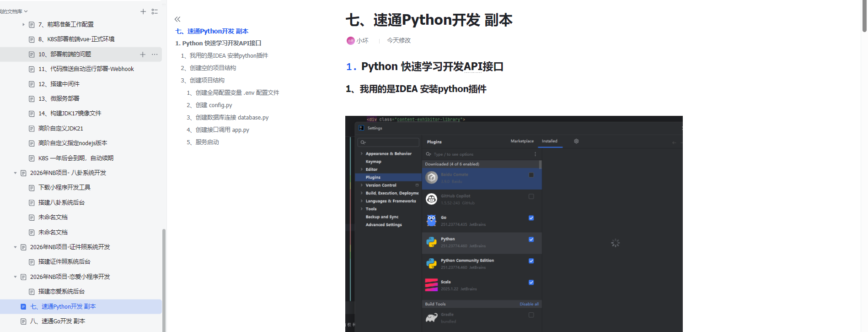Uncheck the Python plugin checkbox
The image size is (868, 332).
pyautogui.click(x=531, y=239)
